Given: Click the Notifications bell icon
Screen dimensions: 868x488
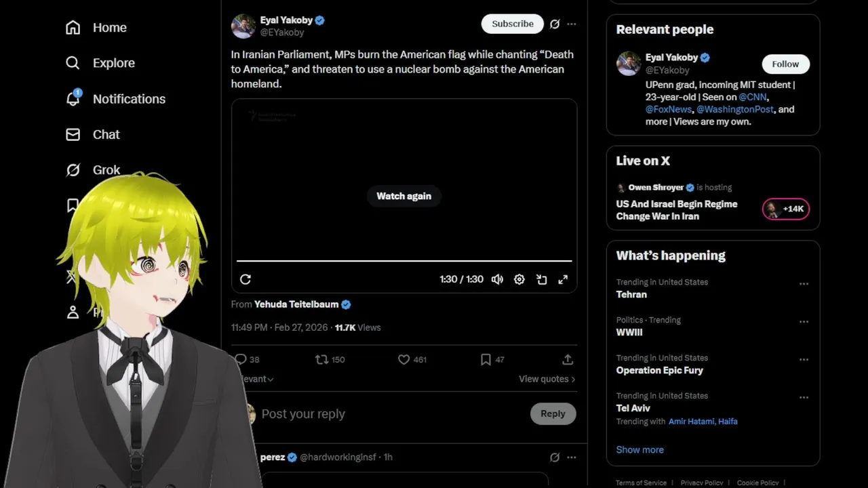Looking at the screenshot, I should pyautogui.click(x=73, y=99).
